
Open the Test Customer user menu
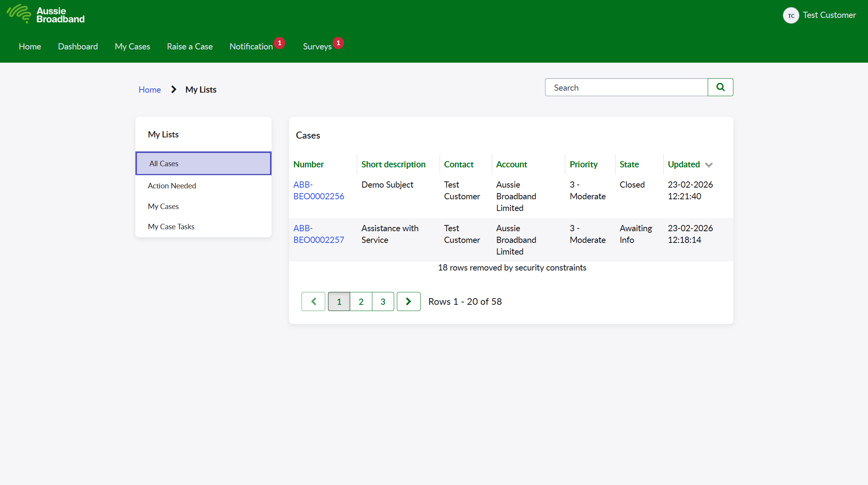pos(829,15)
